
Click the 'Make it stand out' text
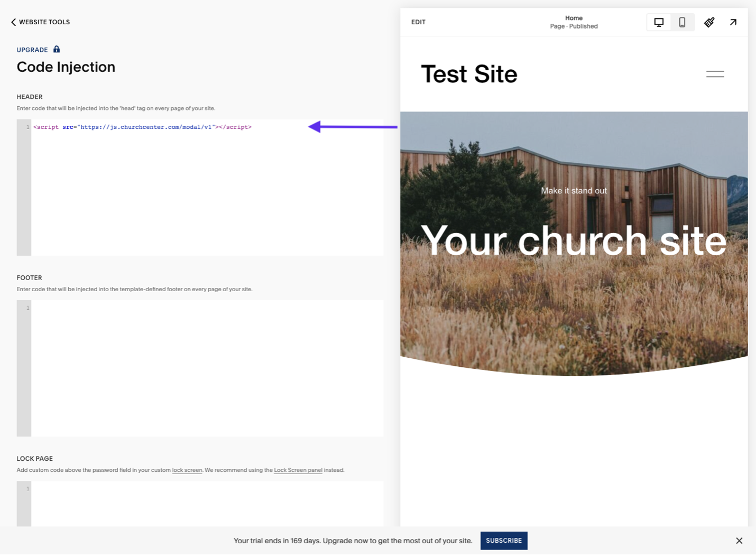574,191
